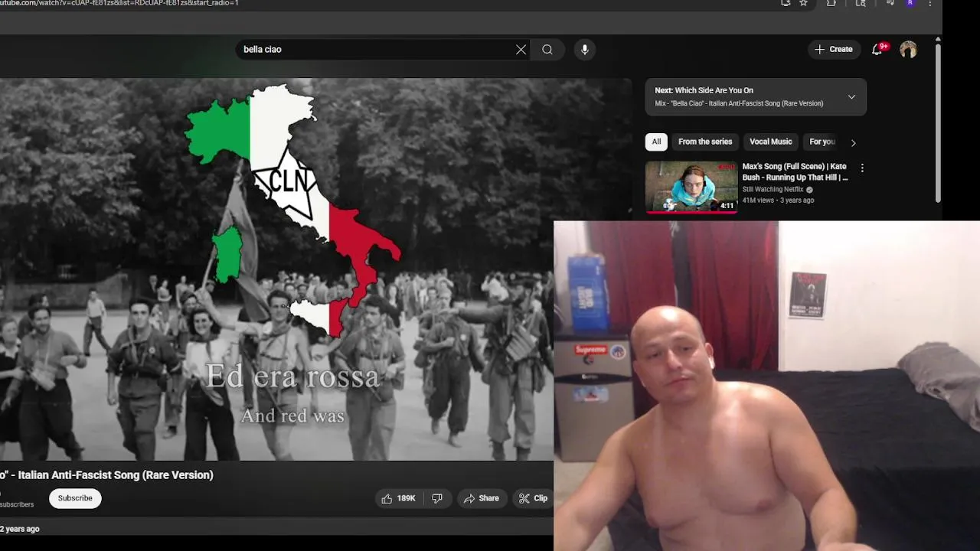The image size is (980, 551).
Task: Click '2 years ago' in description
Action: click(20, 529)
